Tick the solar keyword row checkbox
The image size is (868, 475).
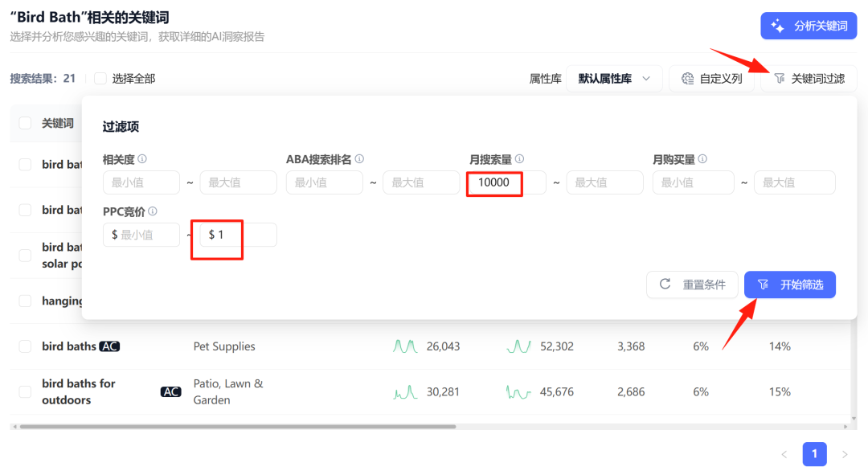click(25, 256)
